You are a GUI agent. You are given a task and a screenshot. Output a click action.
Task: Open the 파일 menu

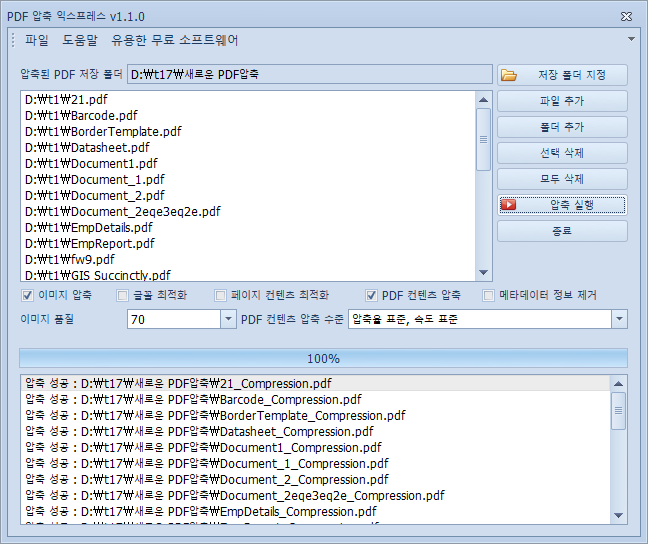(36, 40)
